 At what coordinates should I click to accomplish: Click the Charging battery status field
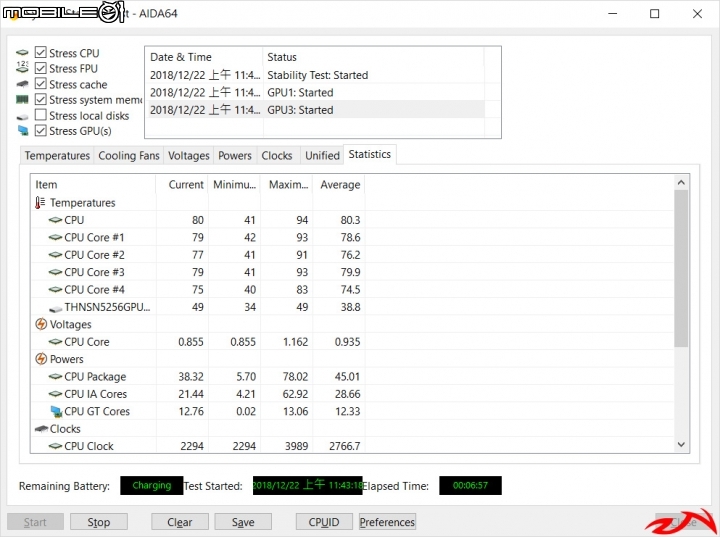[x=152, y=486]
